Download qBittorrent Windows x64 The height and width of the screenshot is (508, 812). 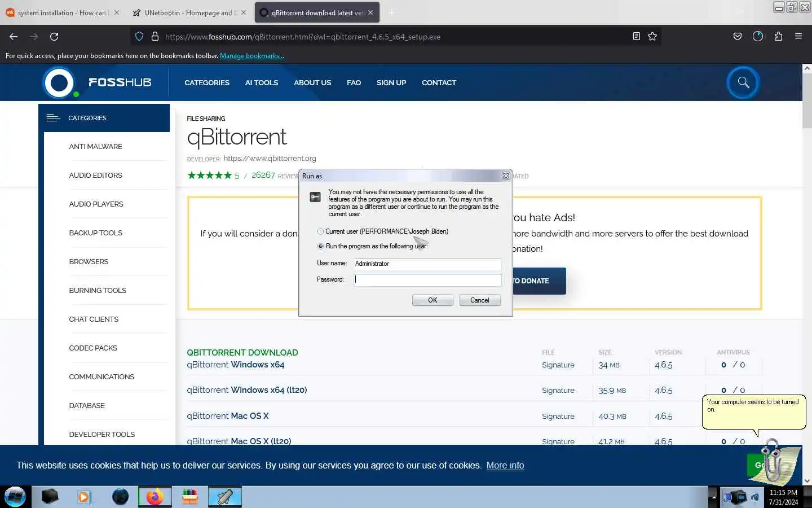point(236,365)
